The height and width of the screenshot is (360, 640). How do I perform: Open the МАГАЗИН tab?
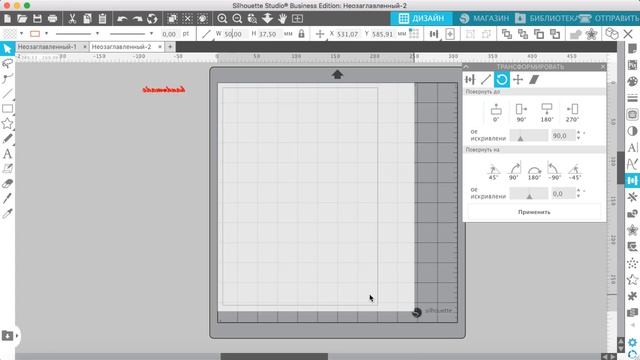[484, 18]
